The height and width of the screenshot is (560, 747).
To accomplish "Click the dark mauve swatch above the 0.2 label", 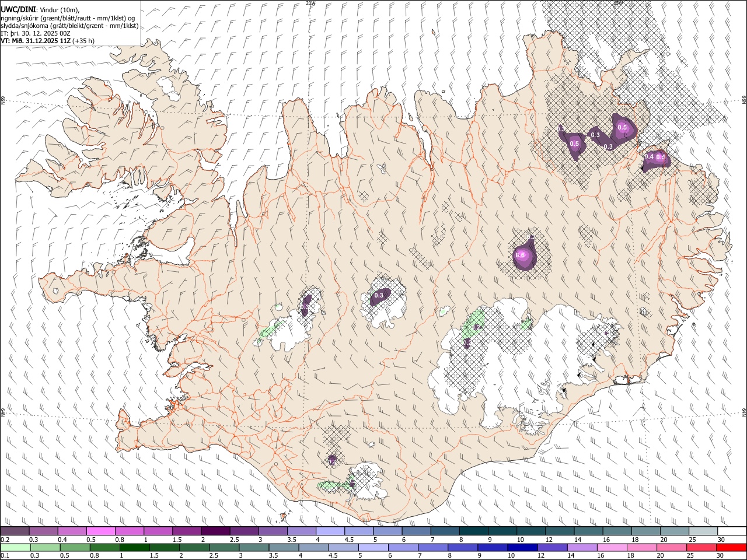I will tap(15, 531).
